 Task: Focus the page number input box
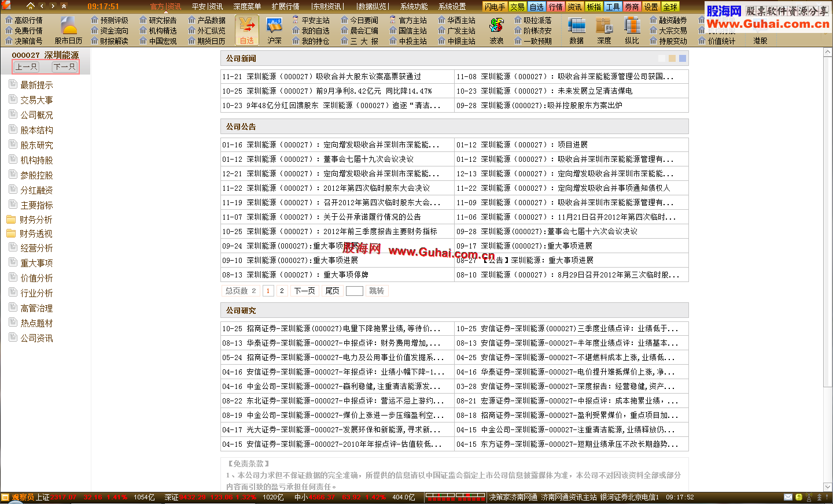click(354, 291)
